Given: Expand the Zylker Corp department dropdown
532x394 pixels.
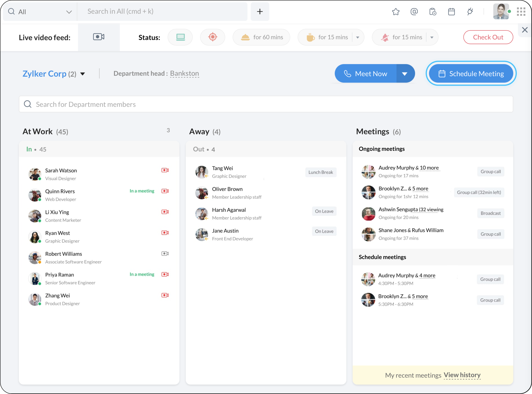Looking at the screenshot, I should tap(82, 74).
